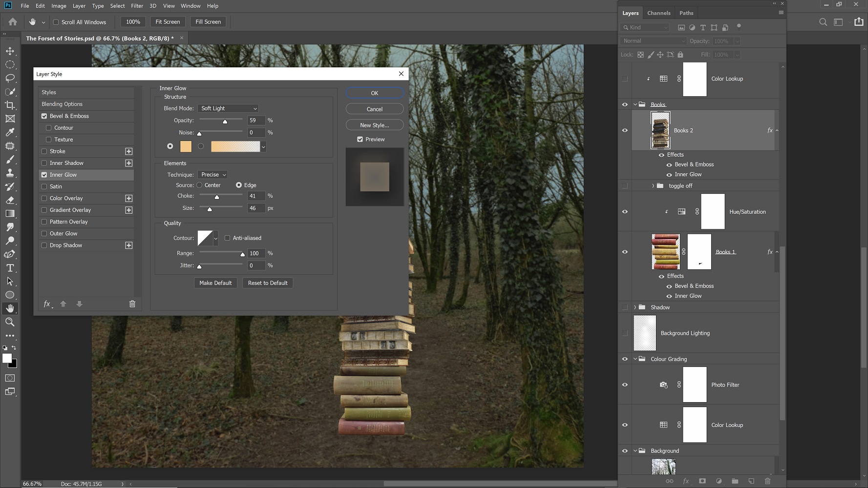Viewport: 868px width, 488px height.
Task: Select the Move tool
Action: pos(10,50)
